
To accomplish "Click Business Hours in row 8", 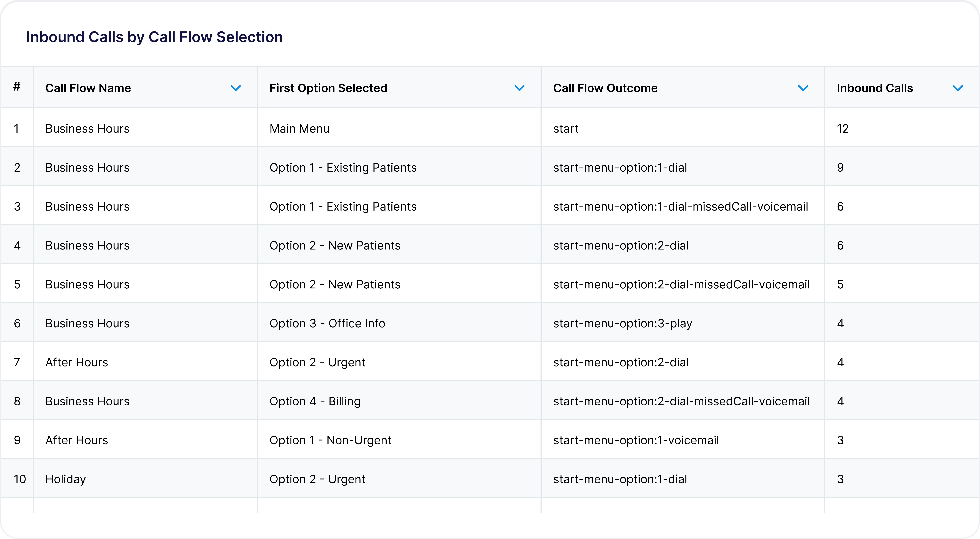I will (x=87, y=401).
